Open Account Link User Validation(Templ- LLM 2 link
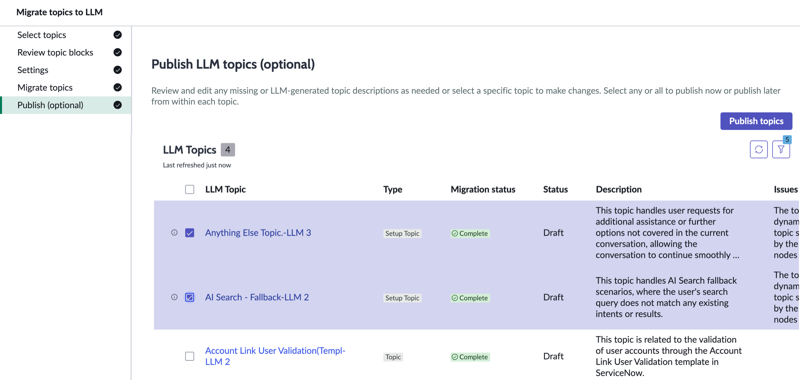This screenshot has height=380, width=800. (276, 357)
